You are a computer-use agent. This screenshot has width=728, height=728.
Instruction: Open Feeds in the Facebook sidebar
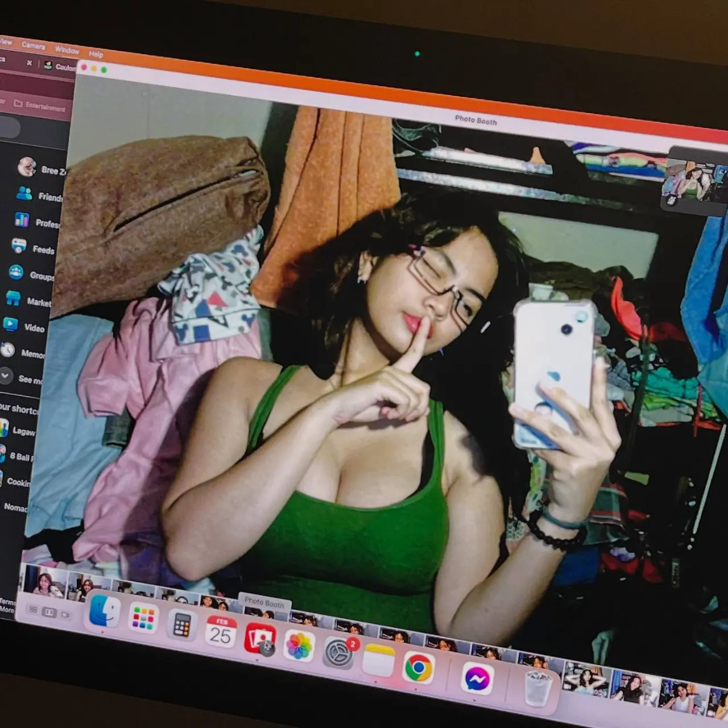tap(33, 247)
